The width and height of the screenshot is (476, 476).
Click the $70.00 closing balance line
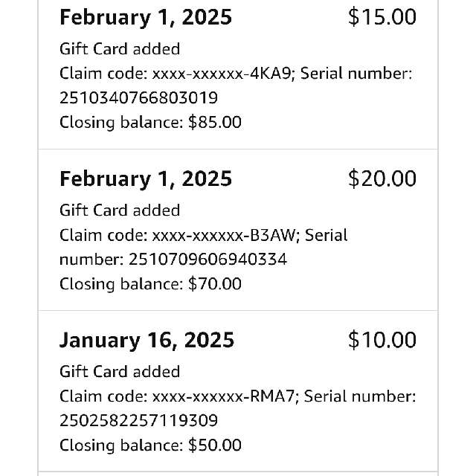pyautogui.click(x=150, y=283)
